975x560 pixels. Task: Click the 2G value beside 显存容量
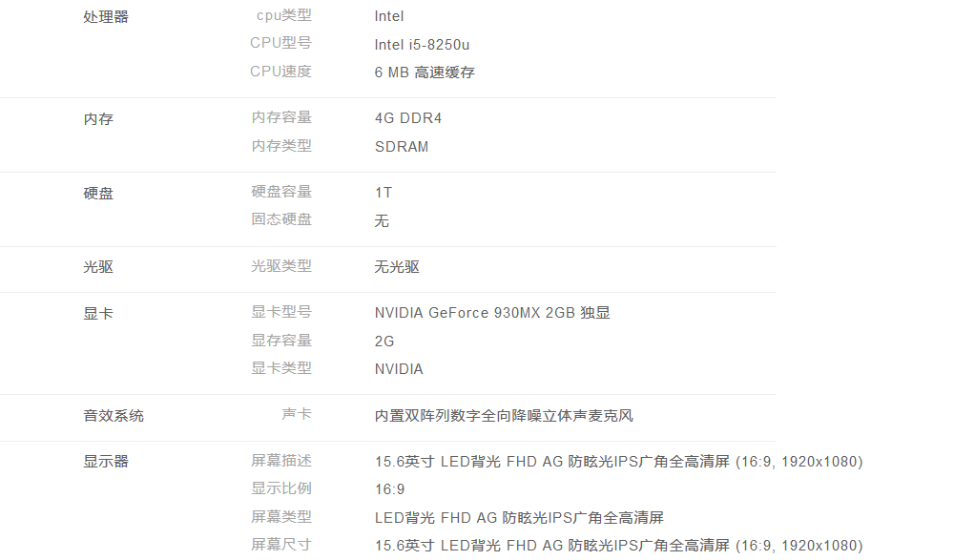click(384, 342)
